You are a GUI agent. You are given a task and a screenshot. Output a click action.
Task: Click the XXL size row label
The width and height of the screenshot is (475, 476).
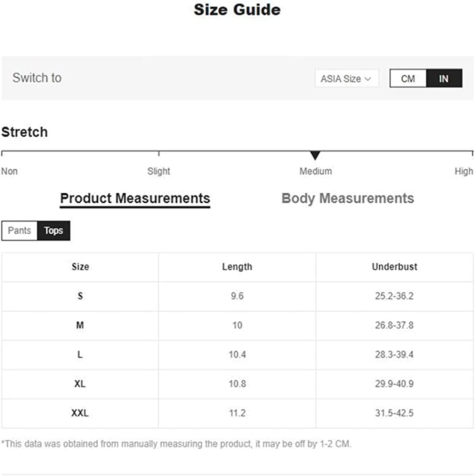point(80,413)
